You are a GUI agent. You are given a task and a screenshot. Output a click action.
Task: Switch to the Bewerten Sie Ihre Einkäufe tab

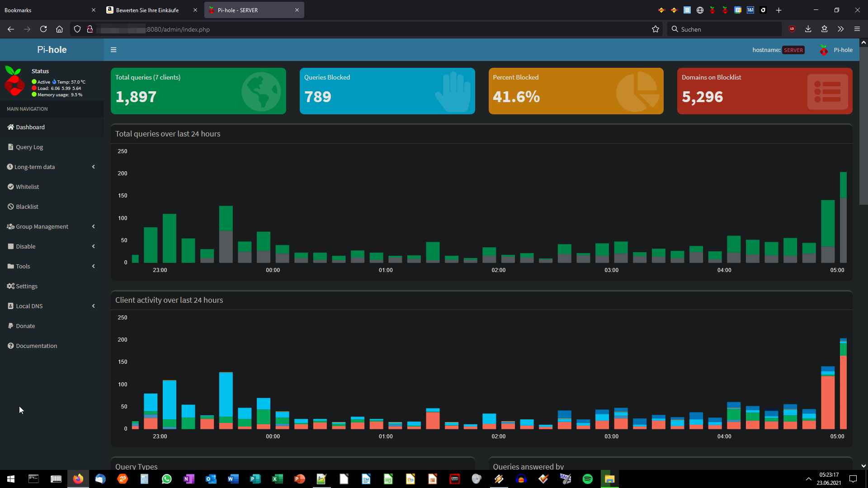coord(147,10)
